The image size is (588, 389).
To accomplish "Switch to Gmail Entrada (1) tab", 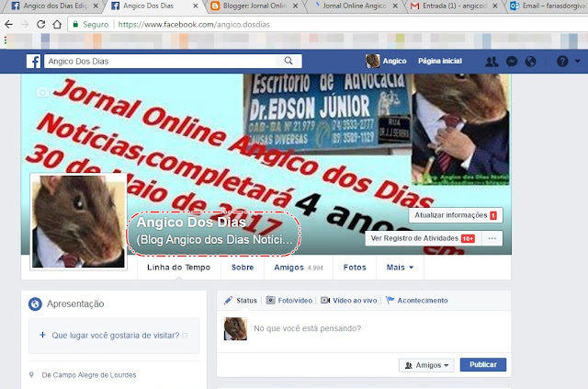I will [x=454, y=6].
